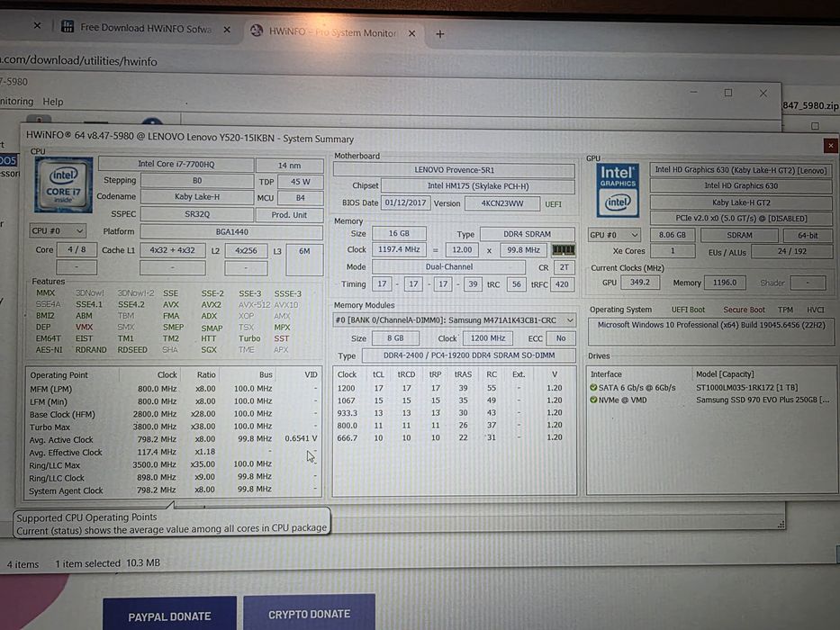Click the SR32Q SSPEC value

pyautogui.click(x=196, y=214)
